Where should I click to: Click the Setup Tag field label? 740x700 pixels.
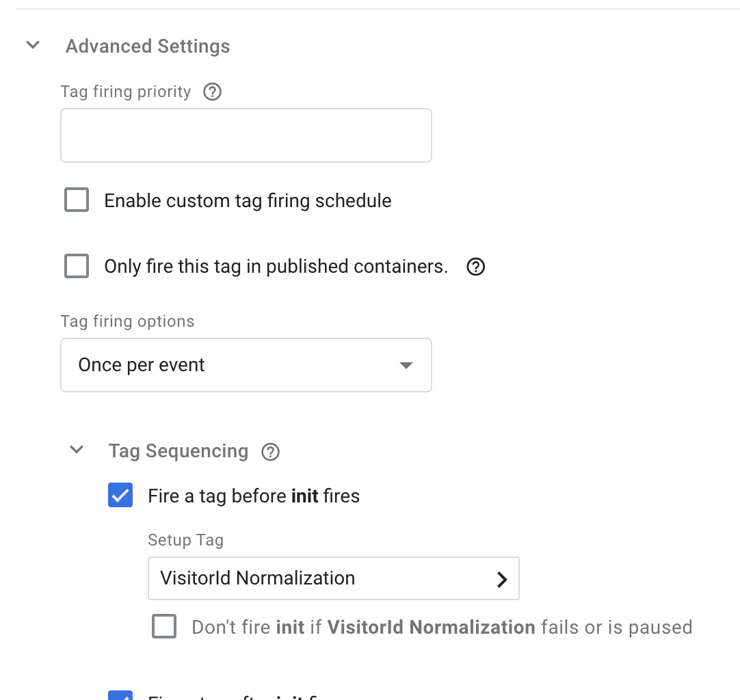pyautogui.click(x=185, y=539)
